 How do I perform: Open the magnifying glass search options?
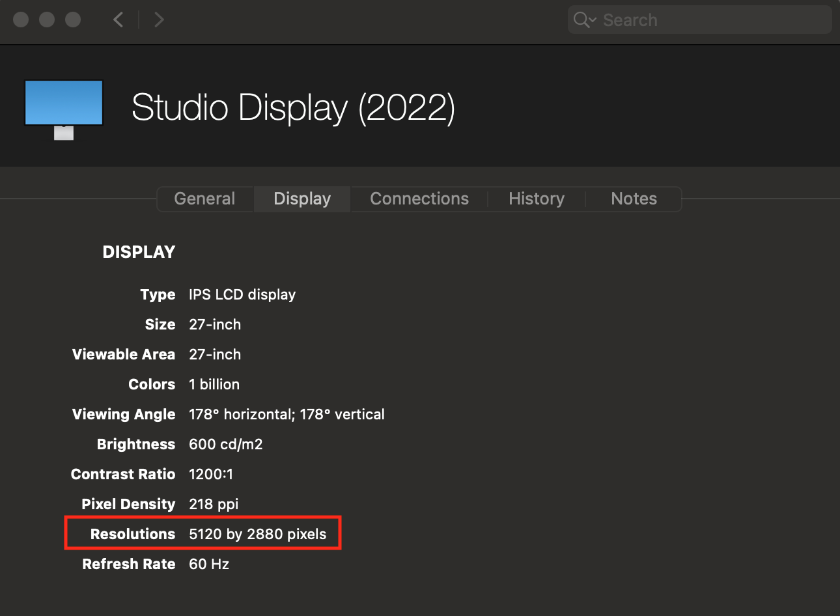click(584, 20)
